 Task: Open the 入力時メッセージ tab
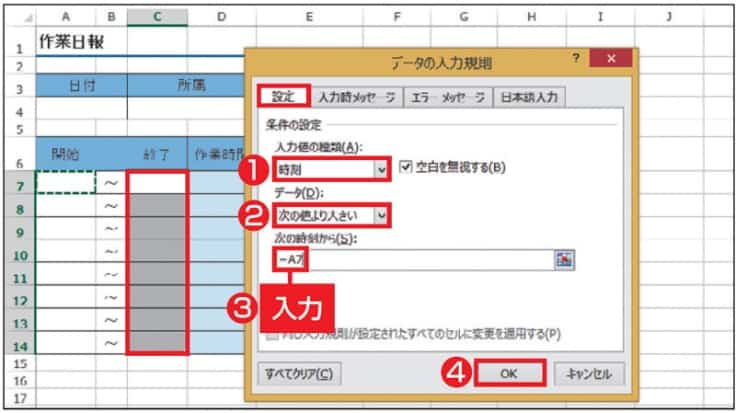(x=356, y=97)
